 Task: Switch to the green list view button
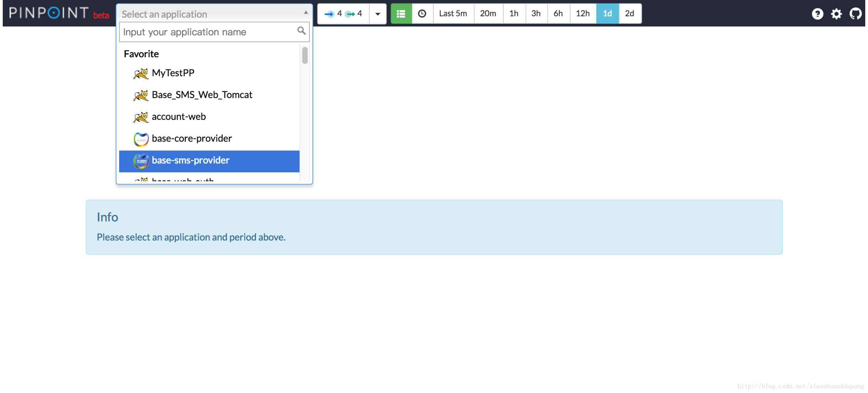click(401, 14)
